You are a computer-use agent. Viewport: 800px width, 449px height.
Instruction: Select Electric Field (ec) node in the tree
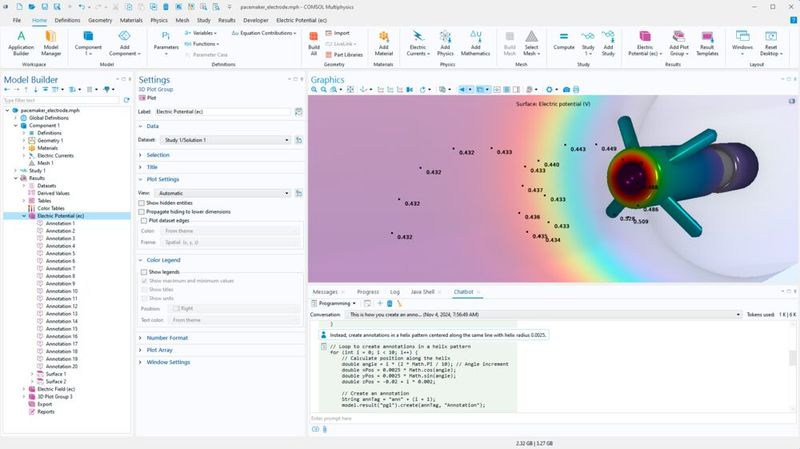click(x=56, y=389)
